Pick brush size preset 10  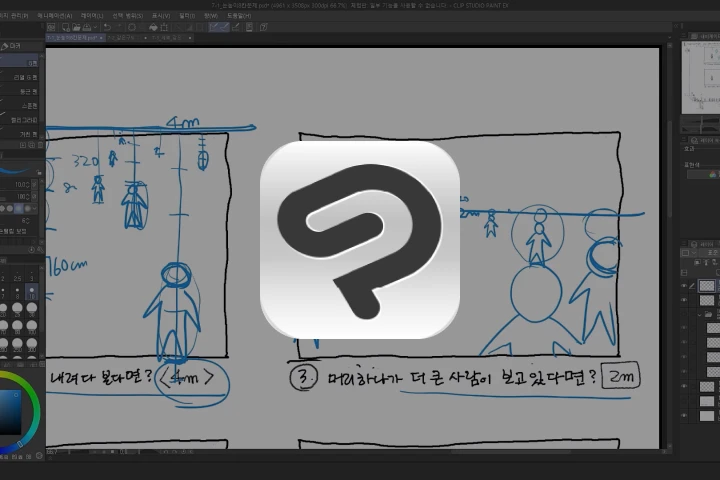(32, 293)
